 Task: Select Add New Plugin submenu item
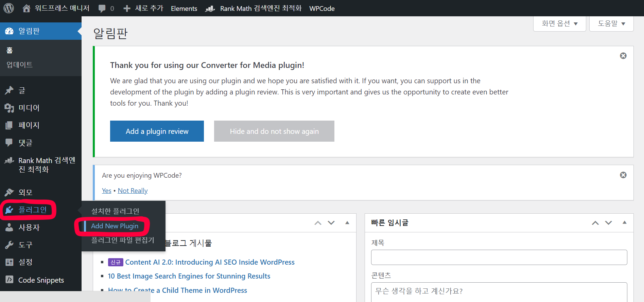pos(115,226)
